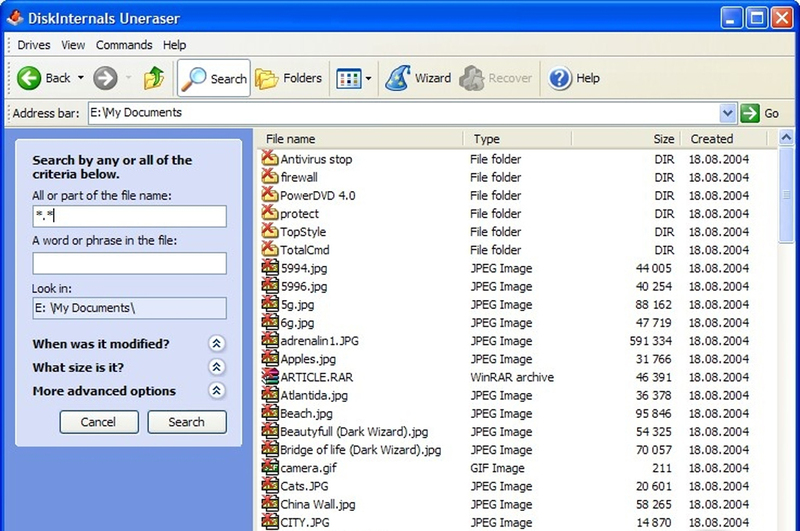This screenshot has height=531, width=800.
Task: Click the ARTICLE.RAR archive icon
Action: (x=270, y=376)
